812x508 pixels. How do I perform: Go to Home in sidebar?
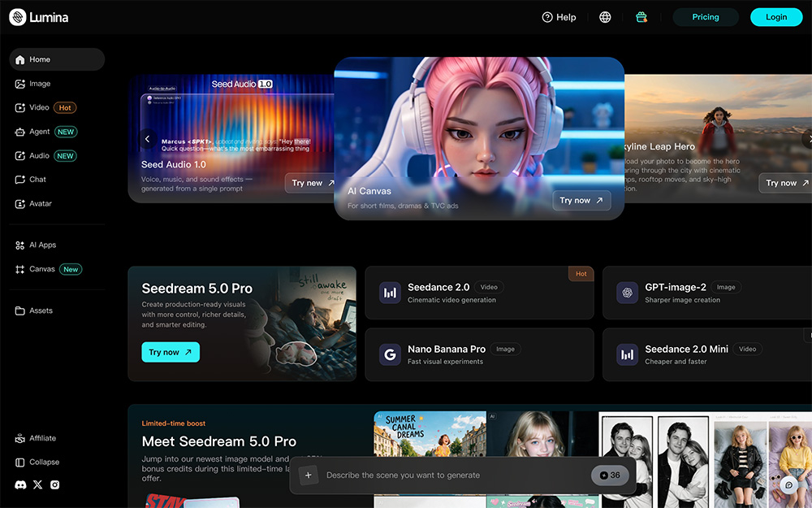(x=57, y=59)
